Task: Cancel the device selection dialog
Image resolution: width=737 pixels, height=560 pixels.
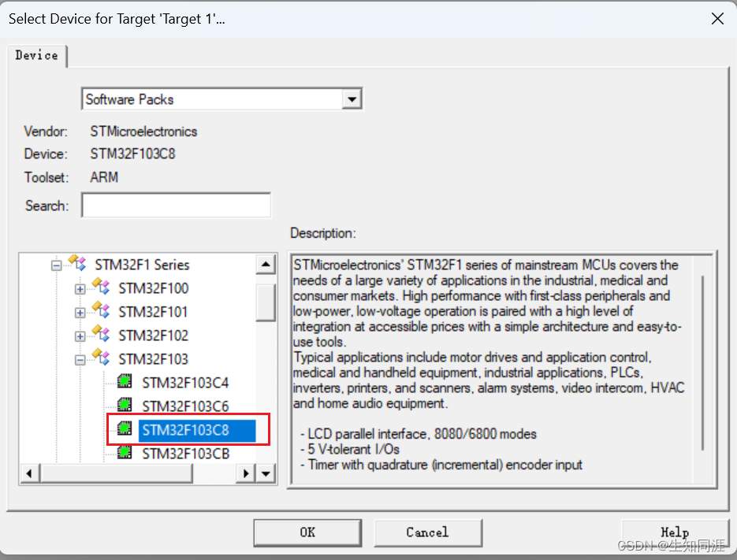Action: pos(428,532)
